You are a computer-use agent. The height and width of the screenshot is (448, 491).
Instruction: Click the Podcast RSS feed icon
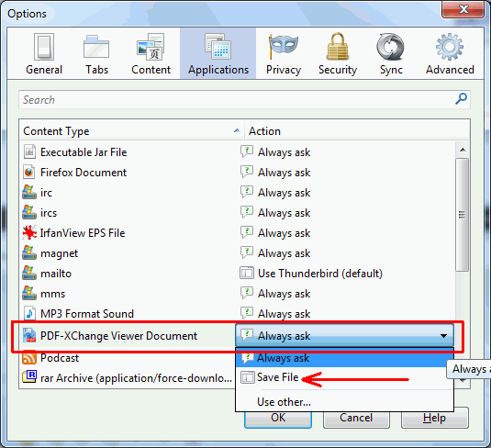pyautogui.click(x=29, y=357)
